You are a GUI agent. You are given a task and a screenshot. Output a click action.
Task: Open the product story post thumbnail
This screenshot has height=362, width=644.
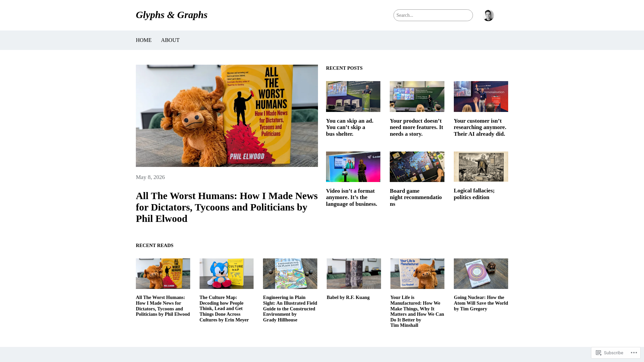417,97
